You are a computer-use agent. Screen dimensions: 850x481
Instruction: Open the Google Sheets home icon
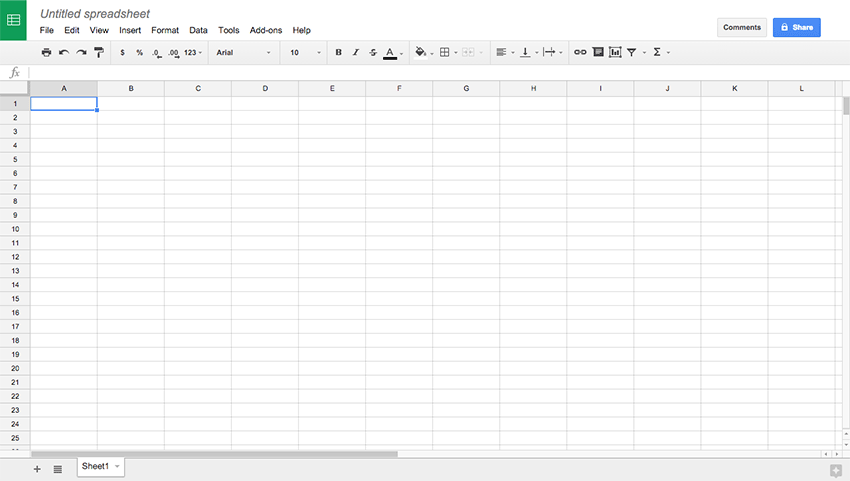(x=13, y=20)
